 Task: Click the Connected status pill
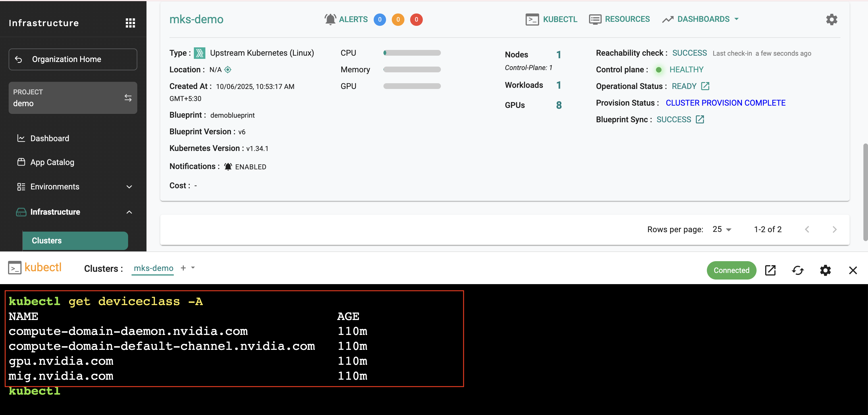731,270
